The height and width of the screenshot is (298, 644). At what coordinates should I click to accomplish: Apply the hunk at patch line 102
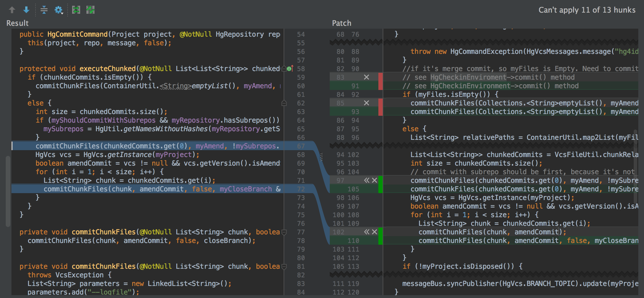[367, 232]
